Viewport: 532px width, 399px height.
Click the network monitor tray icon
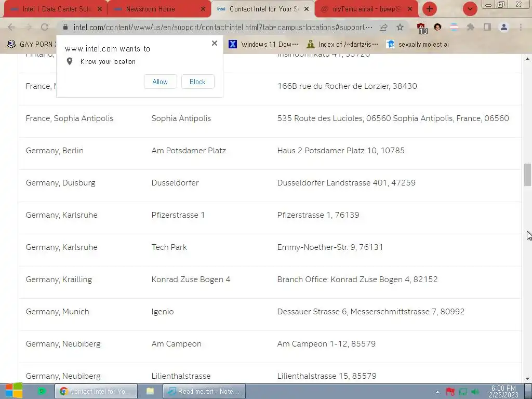coord(463,392)
